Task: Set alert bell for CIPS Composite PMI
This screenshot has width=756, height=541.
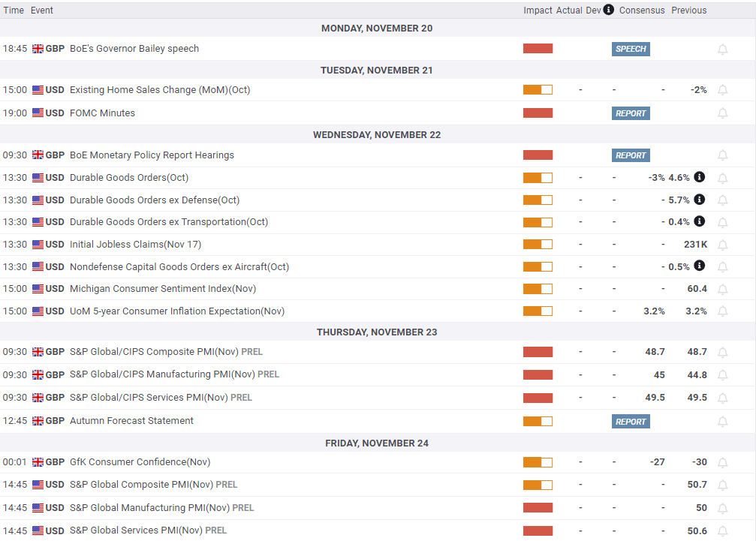Action: tap(722, 353)
